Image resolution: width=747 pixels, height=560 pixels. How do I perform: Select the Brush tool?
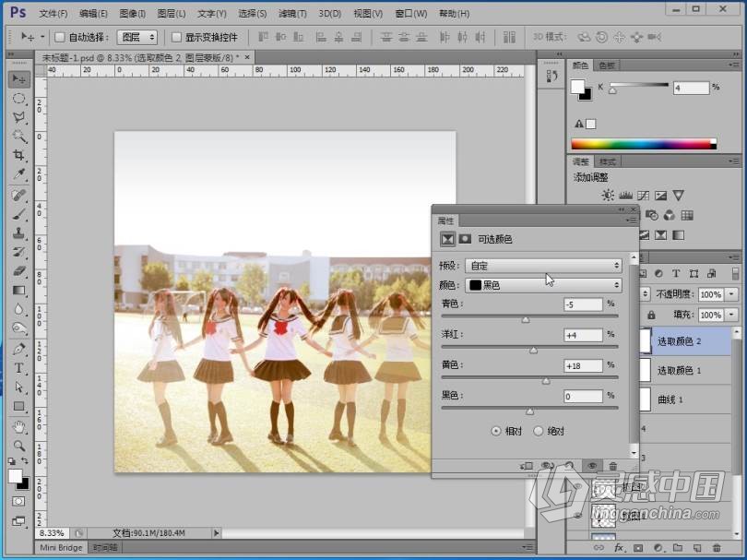pyautogui.click(x=19, y=214)
